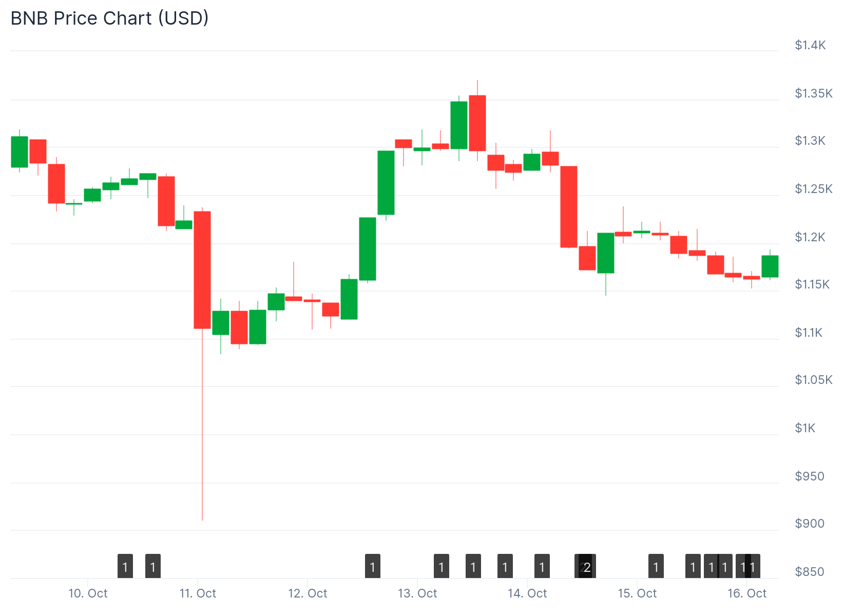Select the 16. Oct date axis label

point(747,593)
